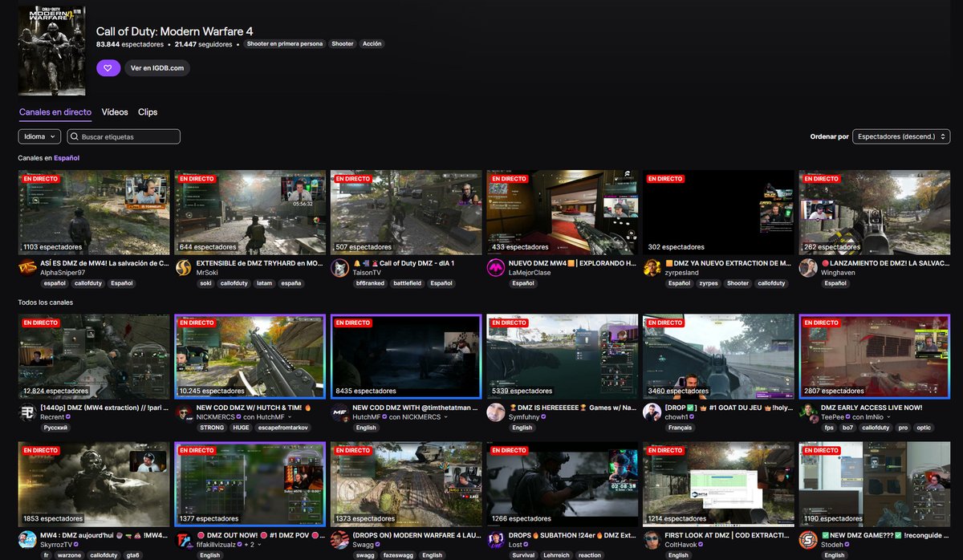
Task: Click the 'zyrpes' tag under zyrpesland
Action: pos(709,283)
